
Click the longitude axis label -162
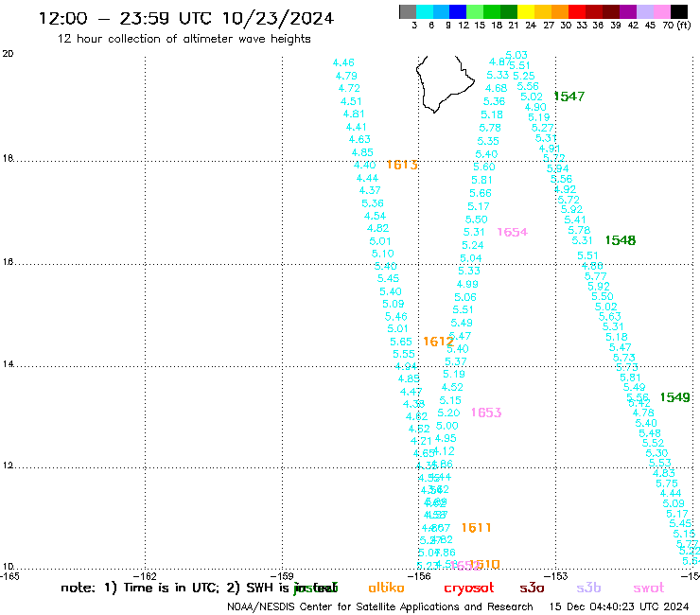(145, 576)
